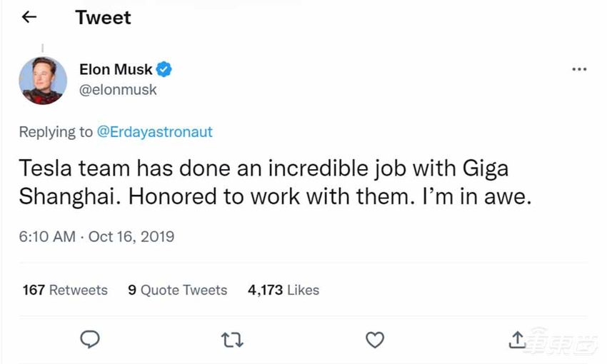This screenshot has height=364, width=607.
Task: View the 9 Quote Tweets
Action: (177, 290)
